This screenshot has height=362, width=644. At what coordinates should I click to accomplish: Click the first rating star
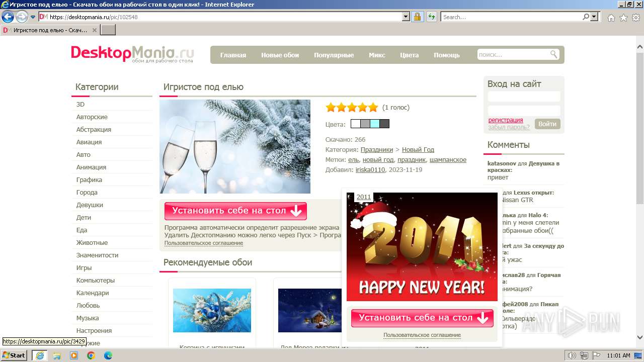(331, 107)
